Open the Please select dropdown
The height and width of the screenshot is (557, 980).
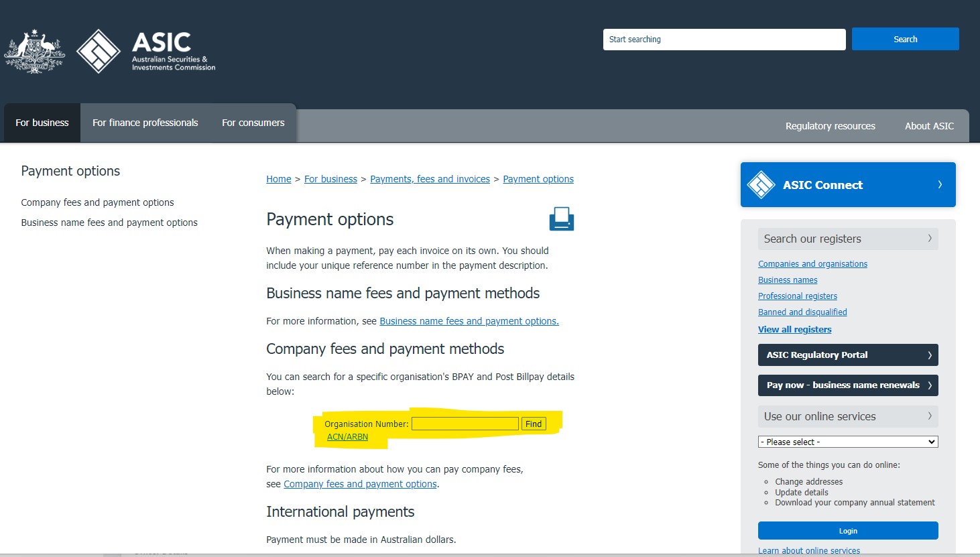pyautogui.click(x=848, y=442)
